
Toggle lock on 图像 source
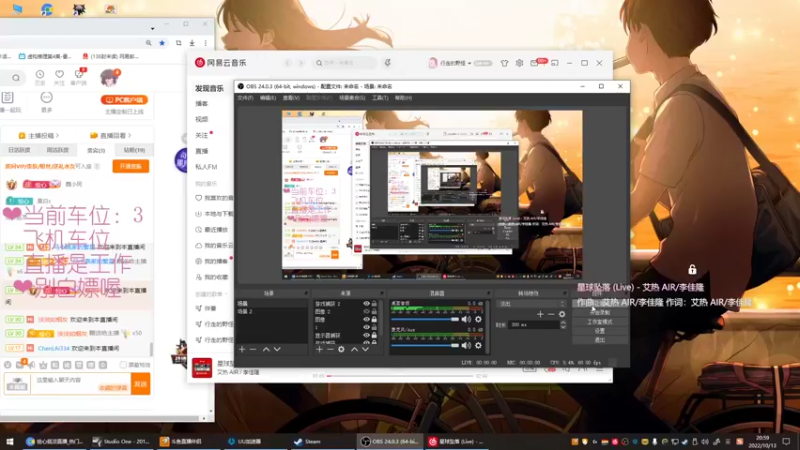[374, 319]
